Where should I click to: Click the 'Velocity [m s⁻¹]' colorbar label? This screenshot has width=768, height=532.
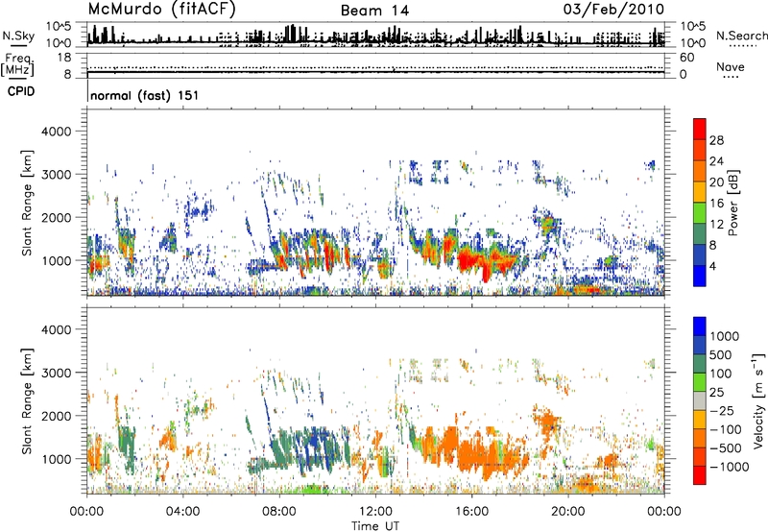click(758, 400)
